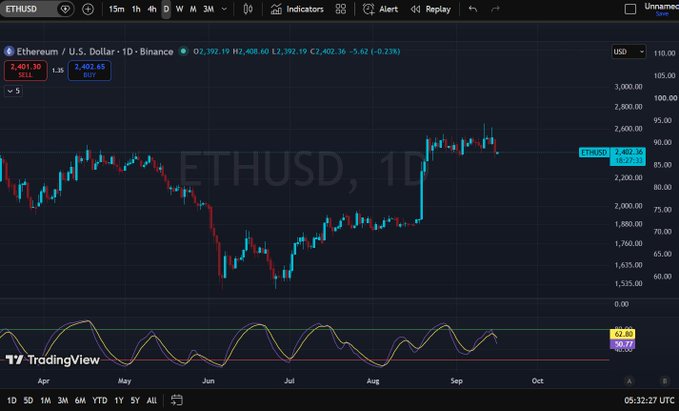
Task: Select the 4h interval
Action: (x=152, y=9)
